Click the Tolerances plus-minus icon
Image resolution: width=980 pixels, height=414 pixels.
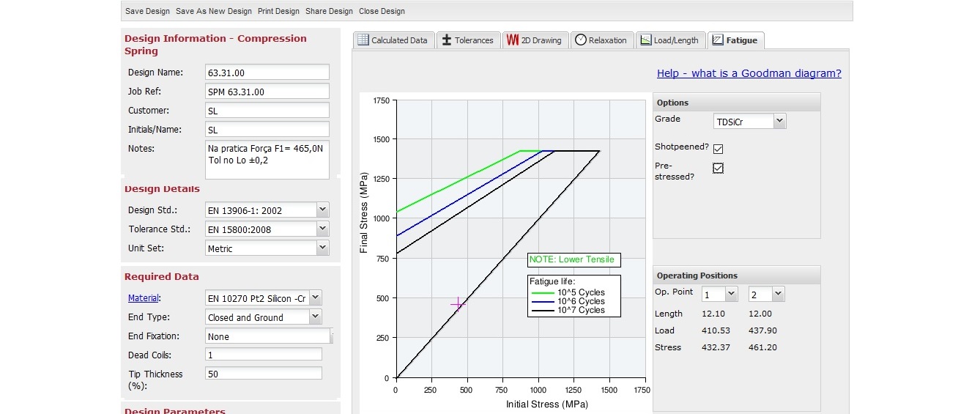coord(446,40)
